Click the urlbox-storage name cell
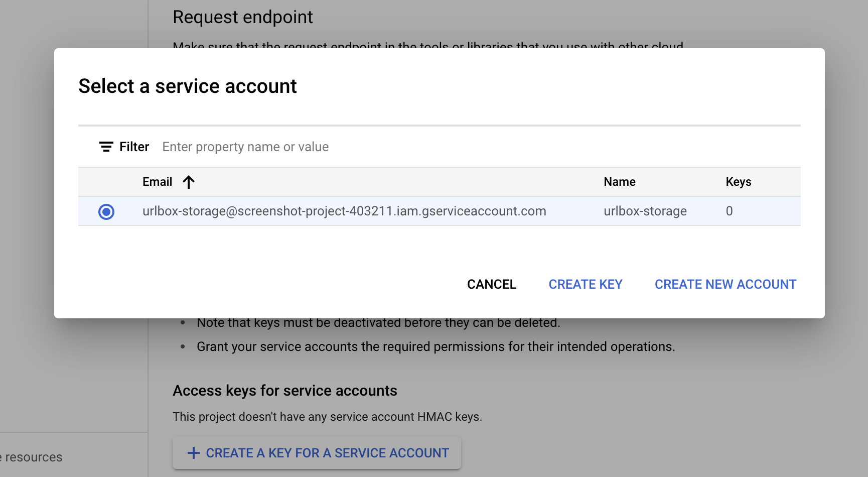The width and height of the screenshot is (868, 477). point(645,211)
